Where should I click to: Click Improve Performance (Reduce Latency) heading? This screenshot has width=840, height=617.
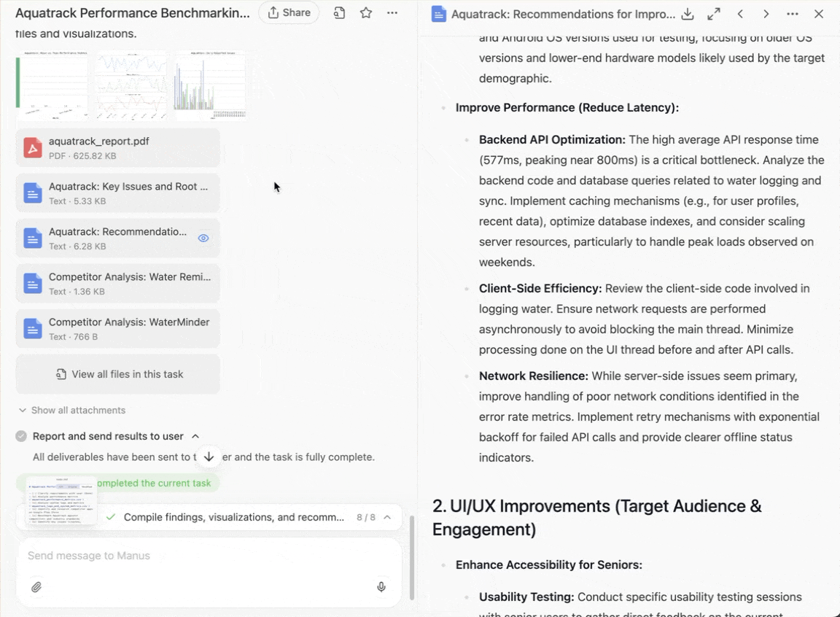point(567,108)
